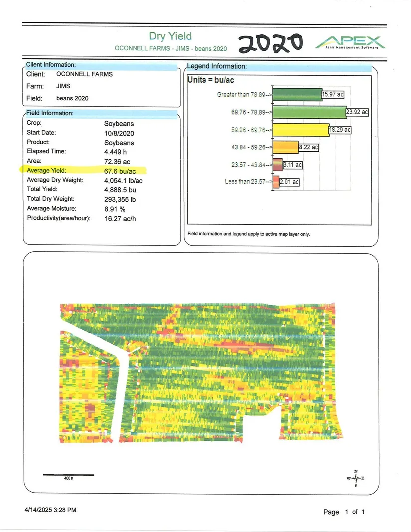This screenshot has height=532, width=411.
Task: Click the 4/14/2025 3:28 PM timestamp
Action: point(51,510)
